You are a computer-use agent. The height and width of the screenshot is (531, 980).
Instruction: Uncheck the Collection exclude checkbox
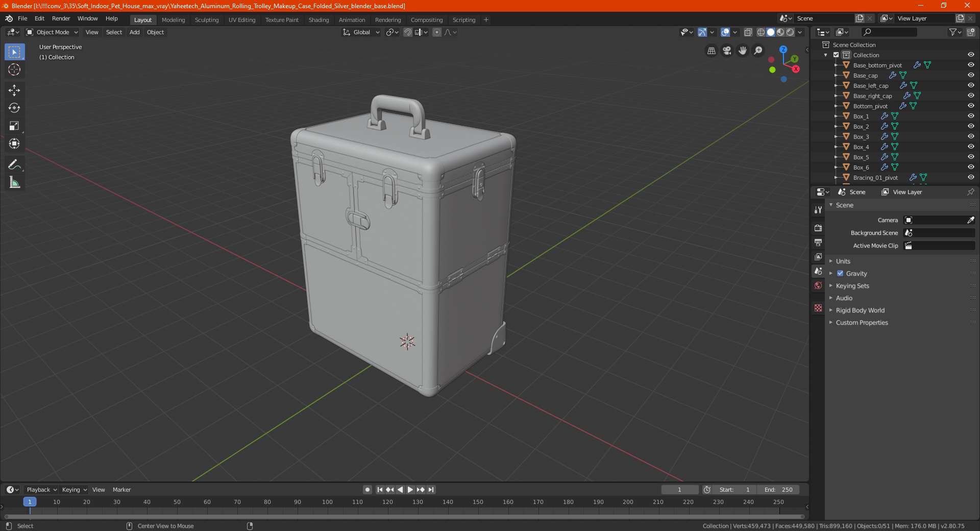(x=836, y=55)
